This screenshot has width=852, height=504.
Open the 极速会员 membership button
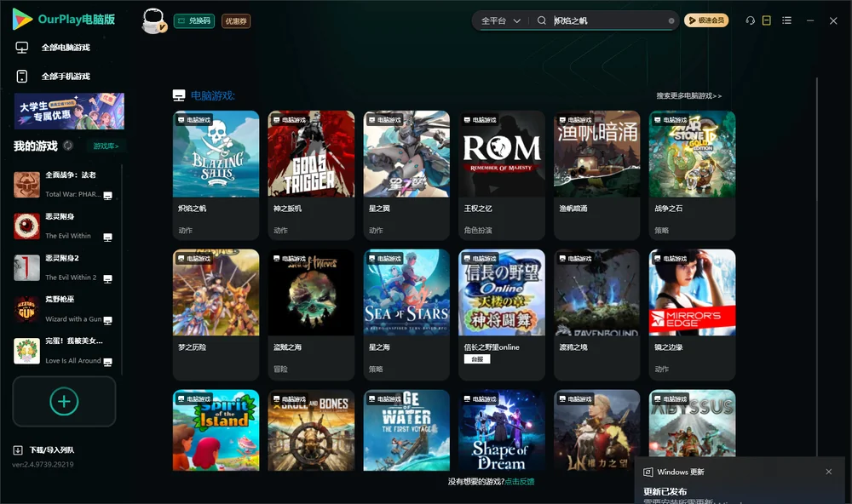click(706, 20)
